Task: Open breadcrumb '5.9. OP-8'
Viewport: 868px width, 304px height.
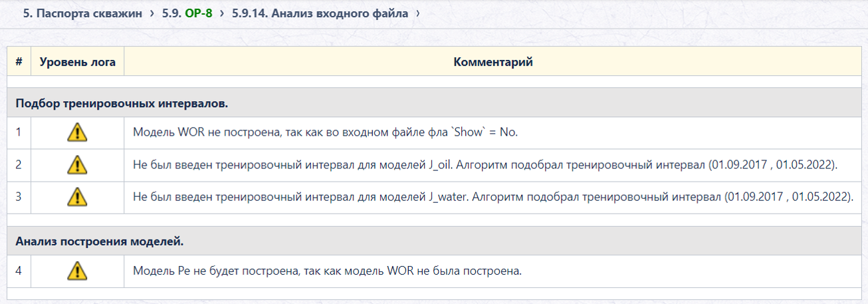Action: [x=187, y=13]
